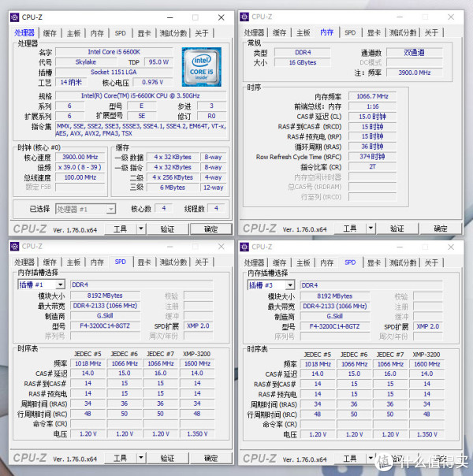
Task: Click the Intel Core i5 6600K name field
Action: point(114,52)
